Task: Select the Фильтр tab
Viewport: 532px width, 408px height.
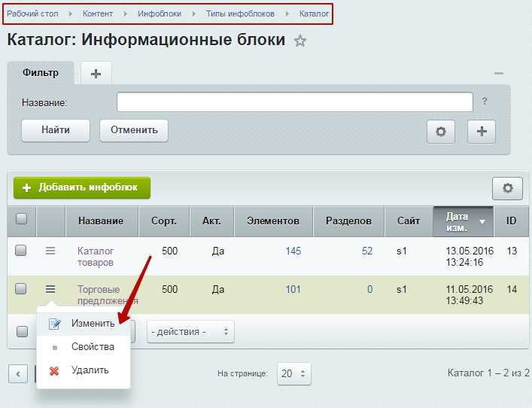Action: (41, 72)
